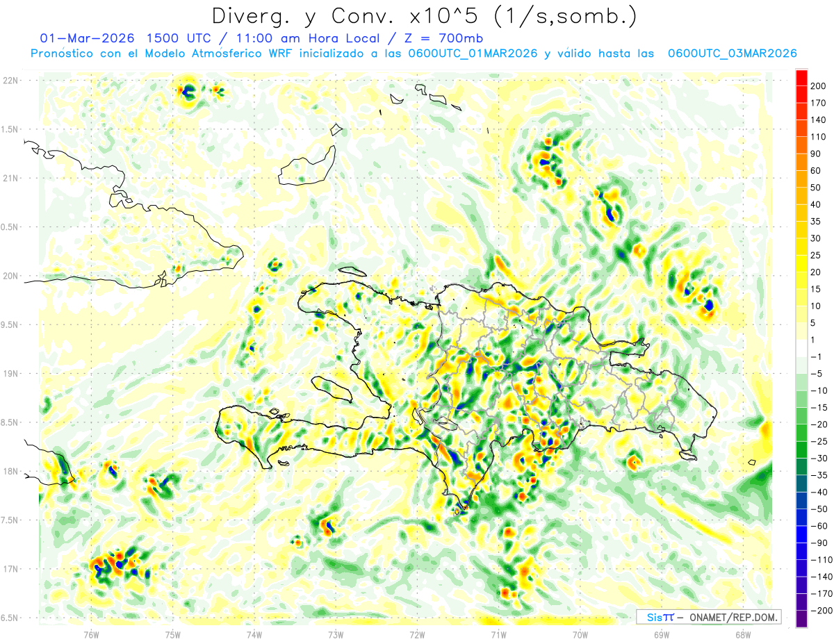Click the 6.5N latitude label

(x=10, y=618)
